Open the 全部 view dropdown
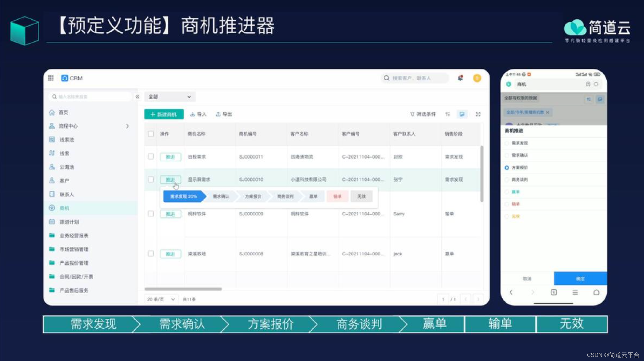 tap(169, 97)
